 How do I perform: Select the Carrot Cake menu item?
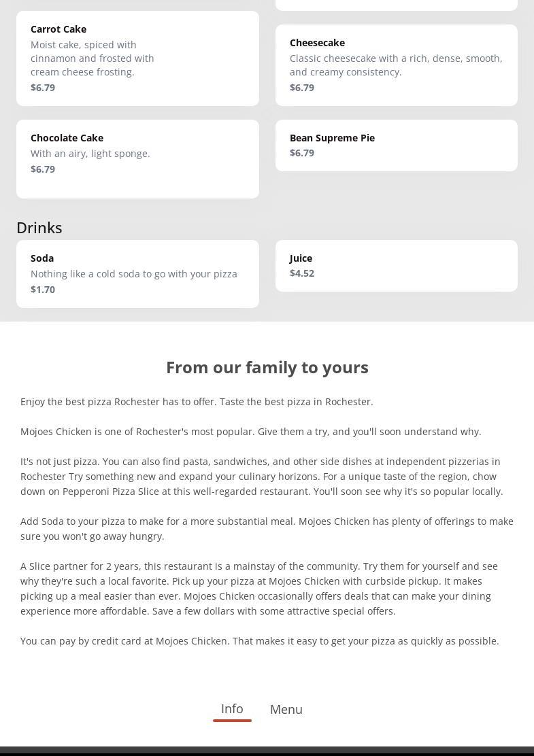[x=137, y=58]
